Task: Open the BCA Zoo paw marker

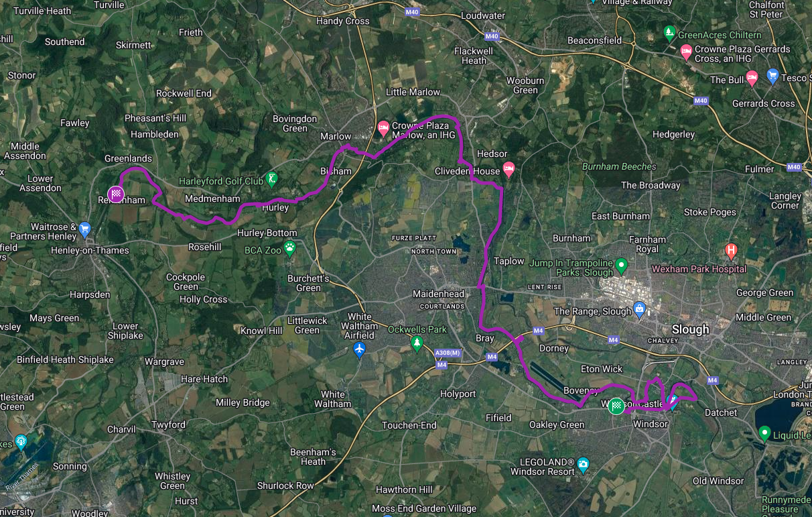Action: click(x=289, y=248)
